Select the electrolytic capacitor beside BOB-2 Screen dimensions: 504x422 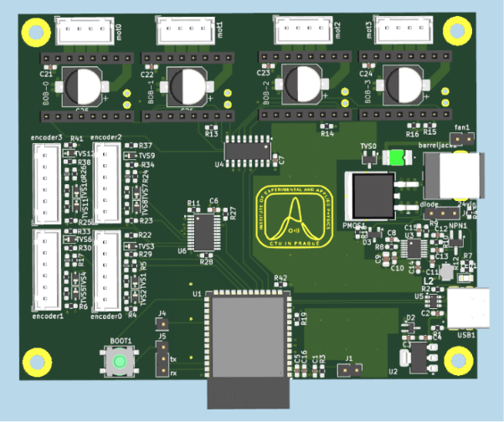(302, 85)
